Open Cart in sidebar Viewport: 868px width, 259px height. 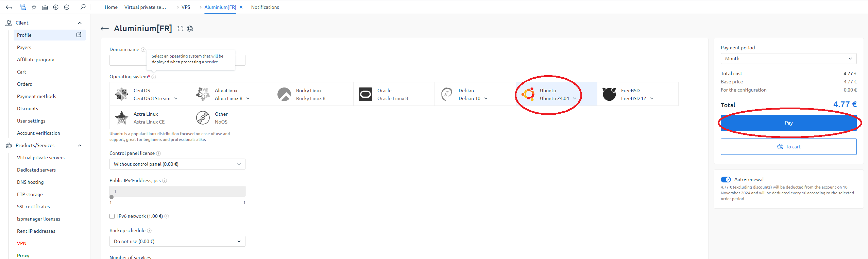[21, 72]
